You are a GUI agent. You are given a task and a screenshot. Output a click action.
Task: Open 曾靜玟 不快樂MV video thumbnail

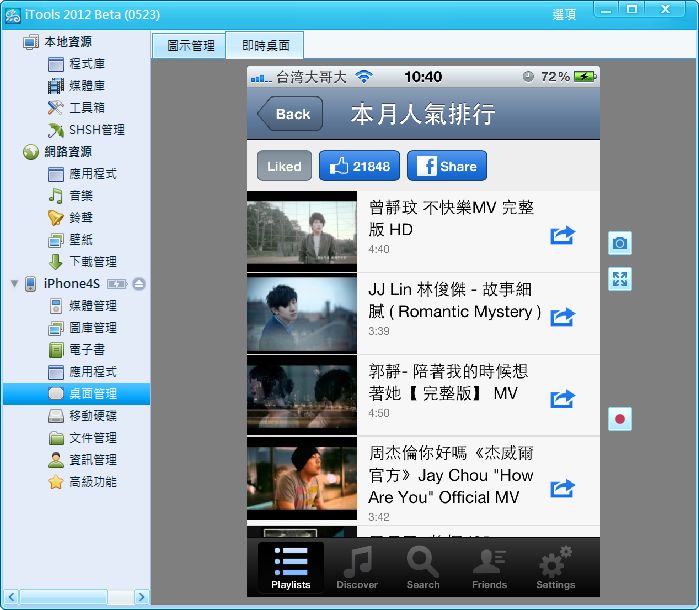302,231
